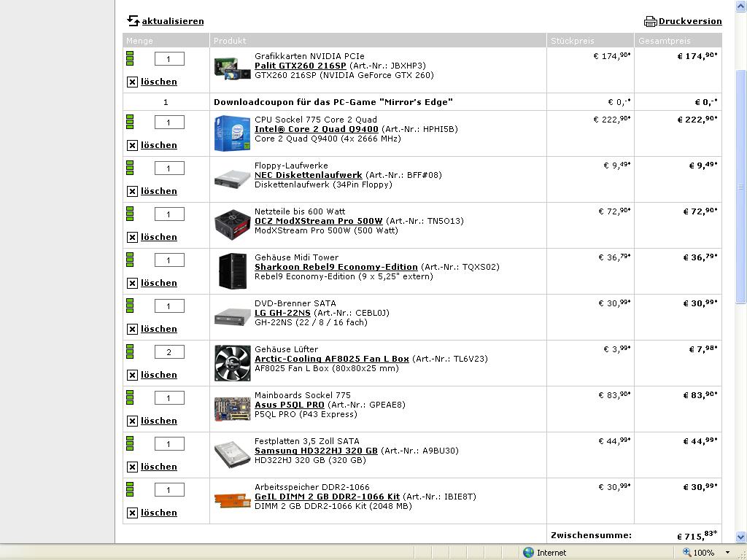Open the zoom level dropdown arrow

point(727,553)
